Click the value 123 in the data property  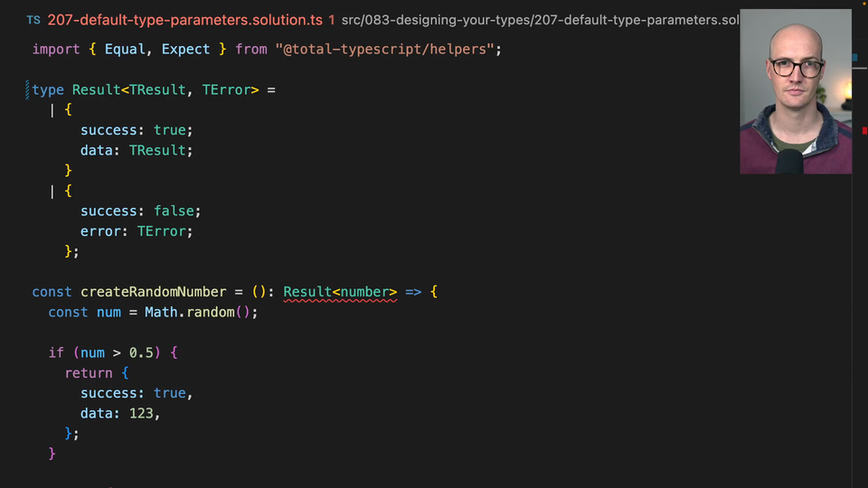coord(143,413)
